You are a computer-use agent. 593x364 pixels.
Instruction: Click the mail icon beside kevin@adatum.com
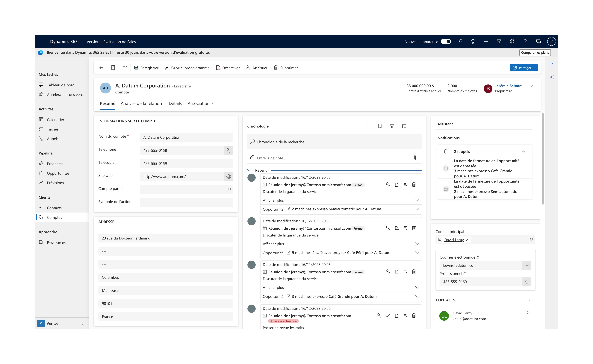tap(527, 266)
